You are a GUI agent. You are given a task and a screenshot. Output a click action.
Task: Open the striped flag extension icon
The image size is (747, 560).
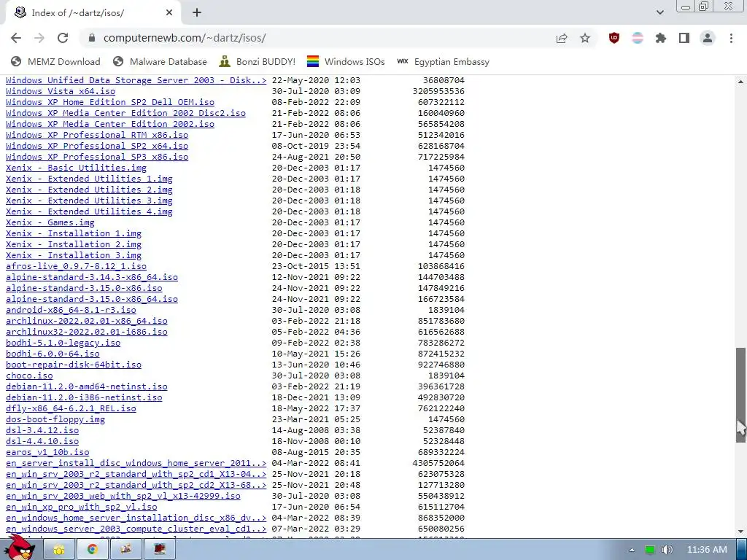(x=638, y=38)
